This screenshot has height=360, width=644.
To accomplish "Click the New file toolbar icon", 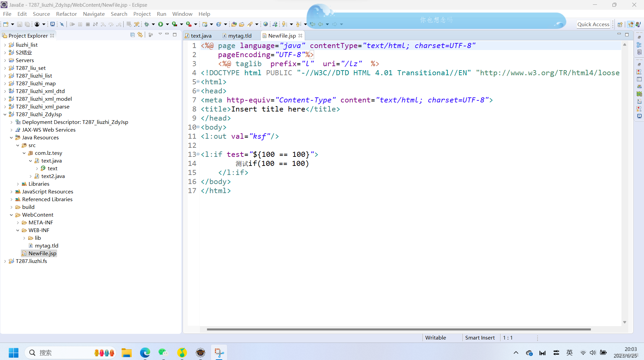I will pos(6,24).
